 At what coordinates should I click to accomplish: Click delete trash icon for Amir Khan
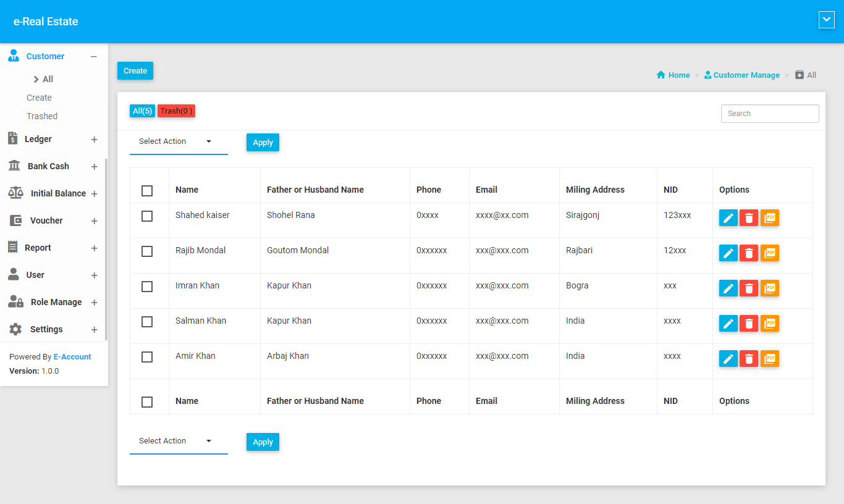(x=748, y=359)
